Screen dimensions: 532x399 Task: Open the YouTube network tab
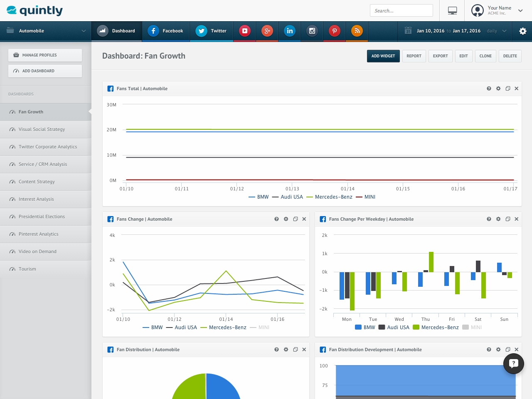tap(245, 31)
